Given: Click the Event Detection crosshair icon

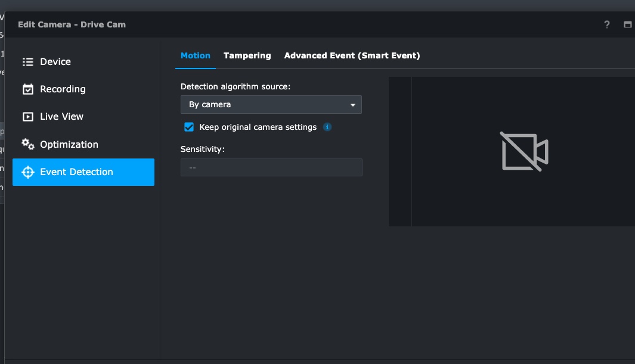Looking at the screenshot, I should 27,172.
